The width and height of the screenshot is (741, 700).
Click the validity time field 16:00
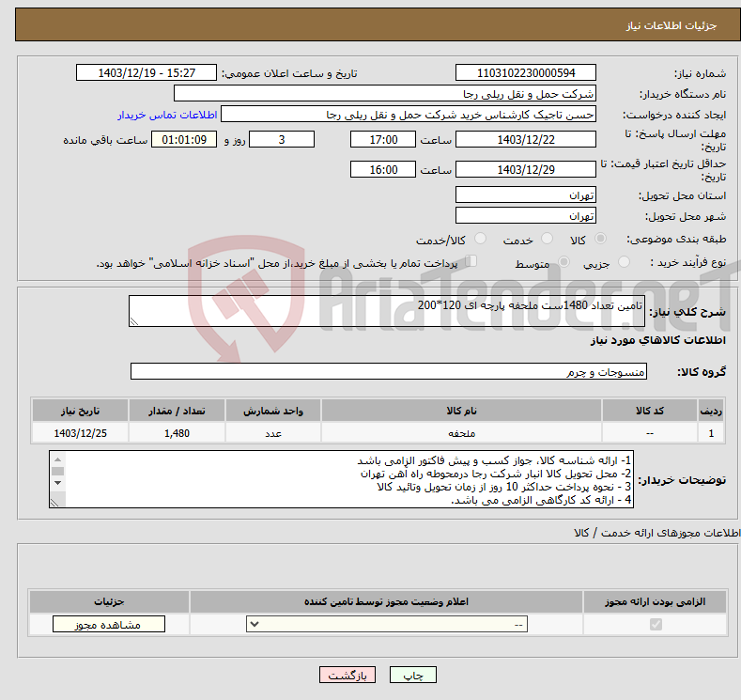pos(383,169)
